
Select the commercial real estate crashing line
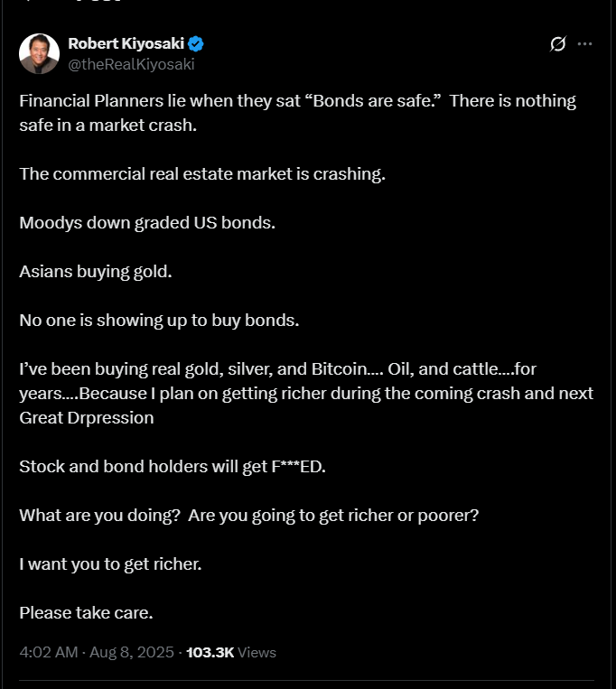202,174
